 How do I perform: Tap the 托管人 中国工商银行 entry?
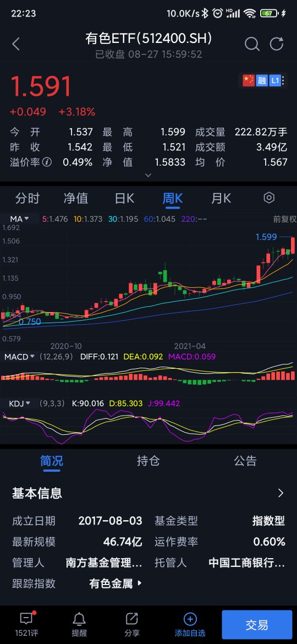coord(246,563)
